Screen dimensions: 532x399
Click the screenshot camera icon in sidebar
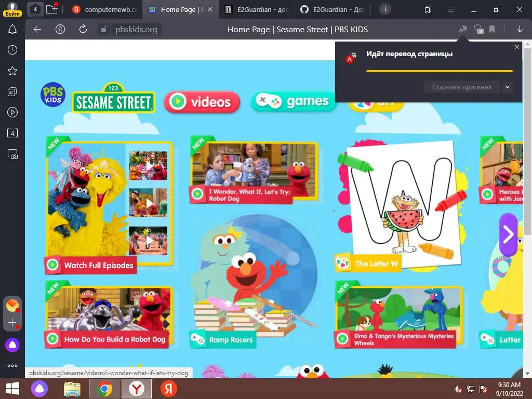point(12,154)
